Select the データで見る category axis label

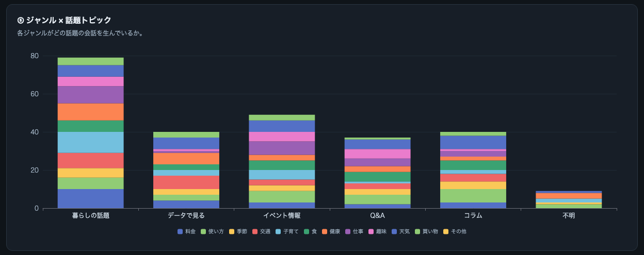[186, 216]
